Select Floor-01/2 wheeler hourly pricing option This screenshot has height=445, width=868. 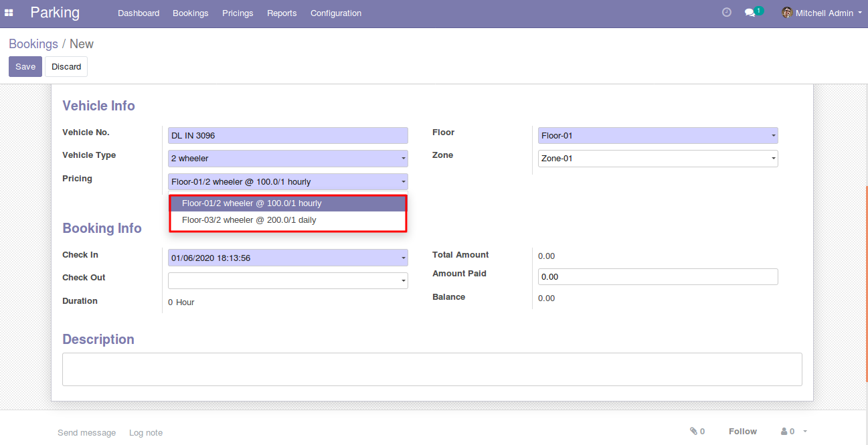point(288,203)
